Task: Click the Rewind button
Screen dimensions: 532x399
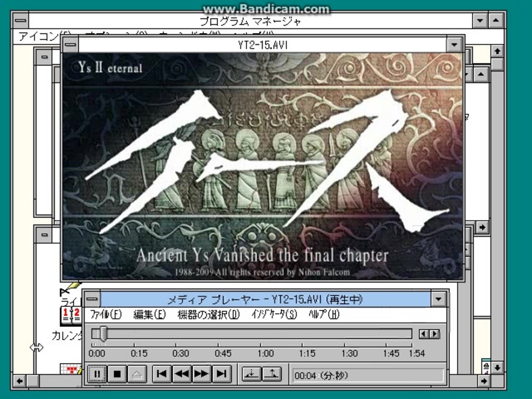Action: click(x=182, y=374)
